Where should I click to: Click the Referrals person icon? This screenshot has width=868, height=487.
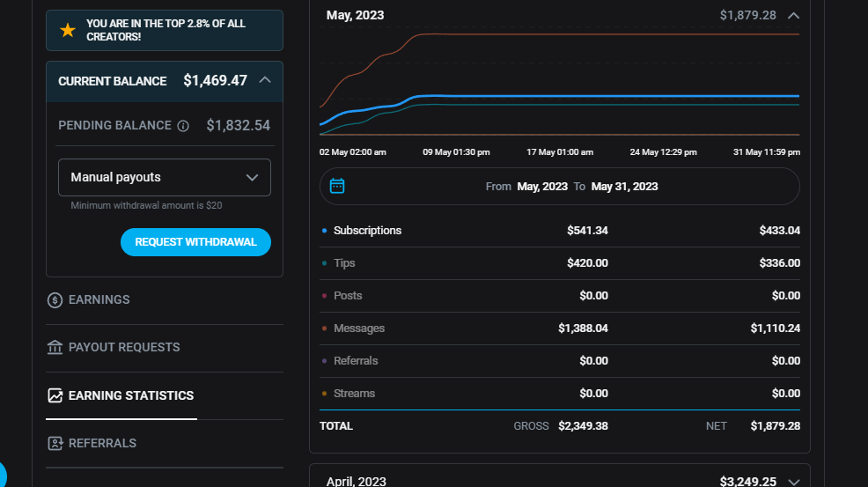55,443
